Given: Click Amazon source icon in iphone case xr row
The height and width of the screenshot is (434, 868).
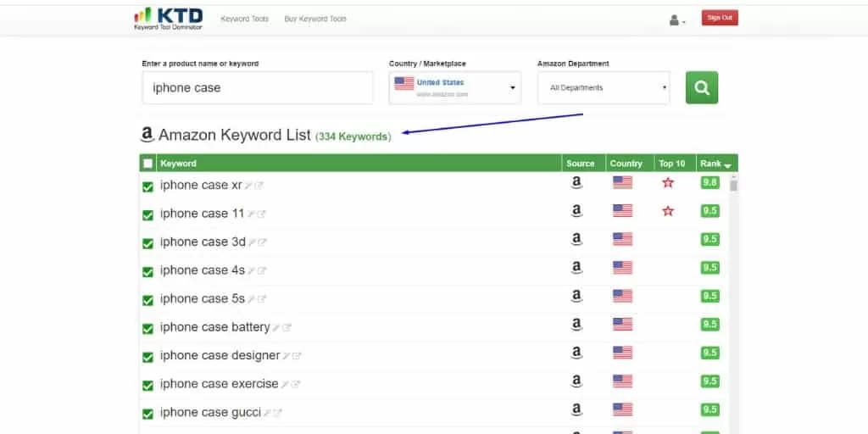Looking at the screenshot, I should [576, 183].
